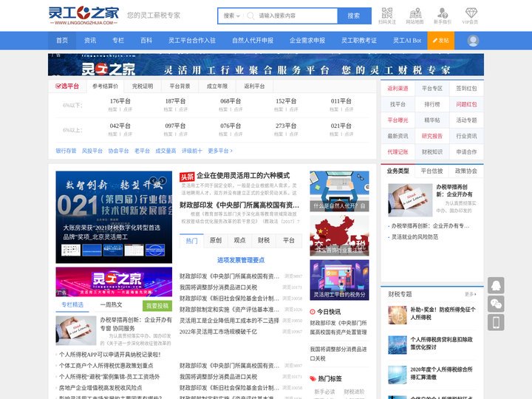This screenshot has height=399, width=532.
Task: Click the carousel previous arrow
Action: click(154, 180)
